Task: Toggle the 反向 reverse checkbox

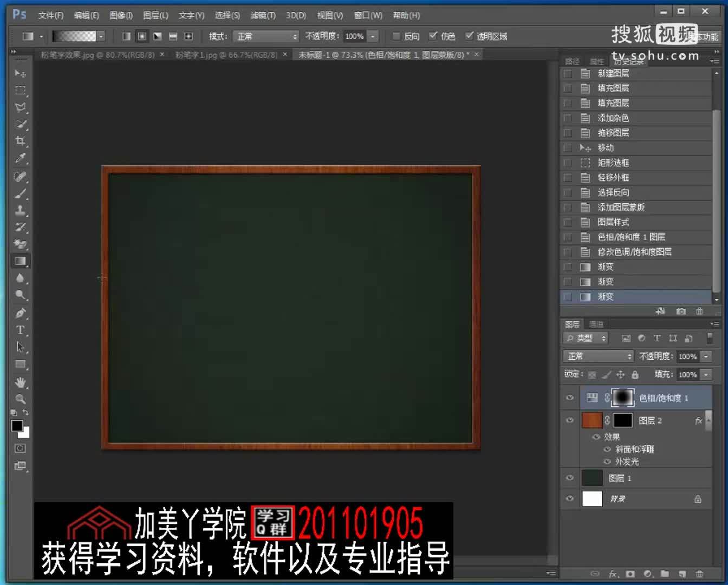Action: 396,36
